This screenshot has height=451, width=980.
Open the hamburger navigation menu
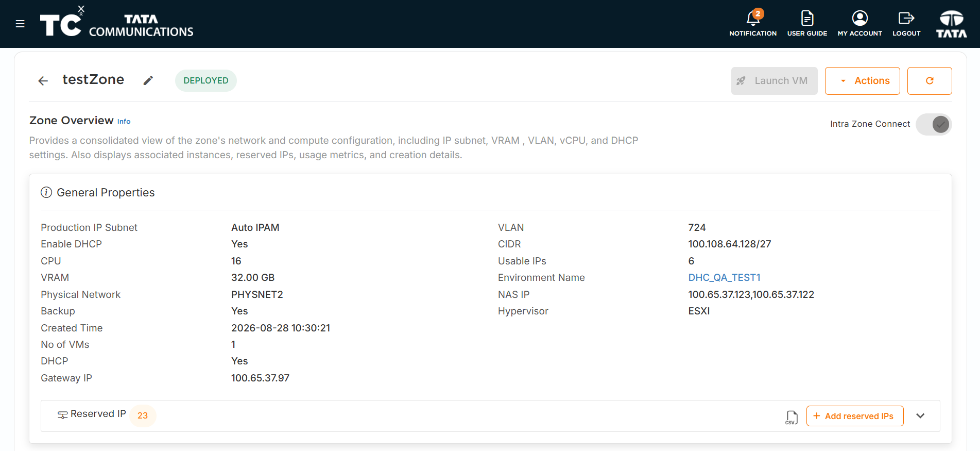pyautogui.click(x=20, y=24)
